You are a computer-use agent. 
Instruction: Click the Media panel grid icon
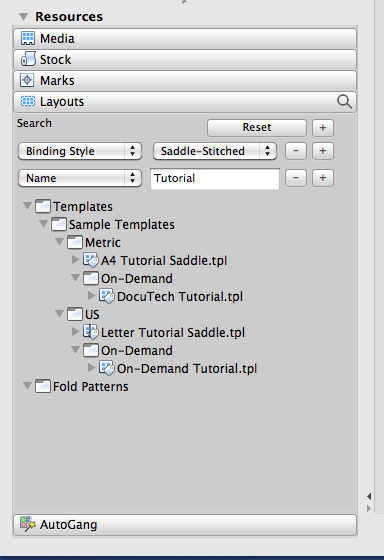[x=28, y=38]
